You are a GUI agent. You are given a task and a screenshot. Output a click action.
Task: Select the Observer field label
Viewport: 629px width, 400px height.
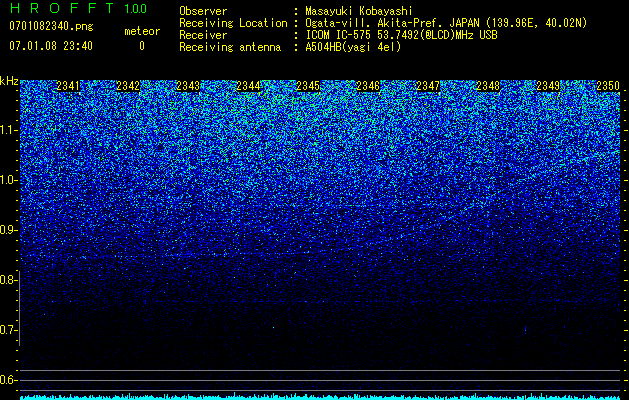point(203,11)
